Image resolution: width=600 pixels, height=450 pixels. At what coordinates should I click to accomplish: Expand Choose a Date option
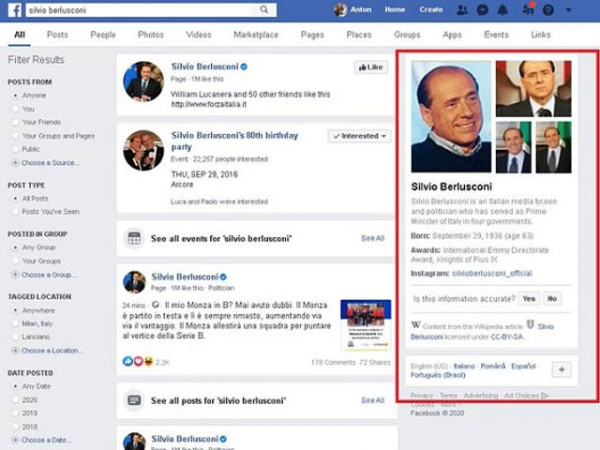point(46,440)
